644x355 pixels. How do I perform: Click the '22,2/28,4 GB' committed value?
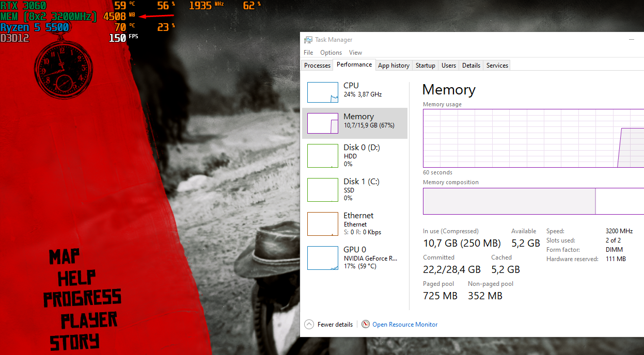(452, 269)
